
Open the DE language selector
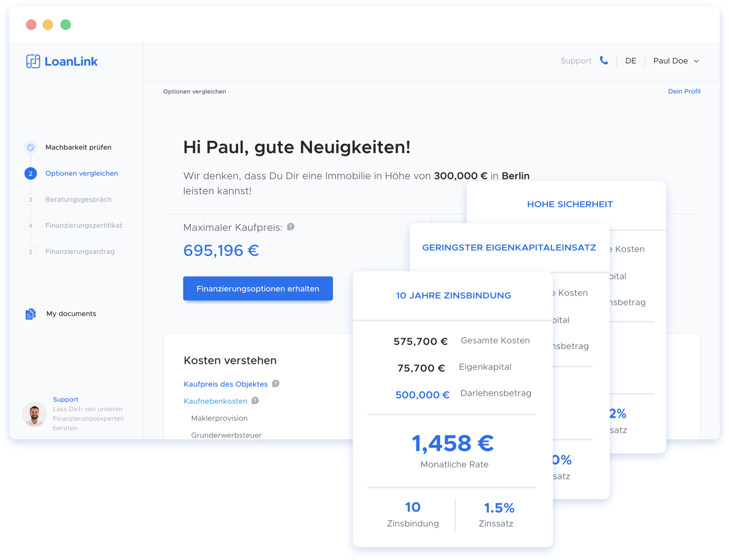pyautogui.click(x=630, y=61)
